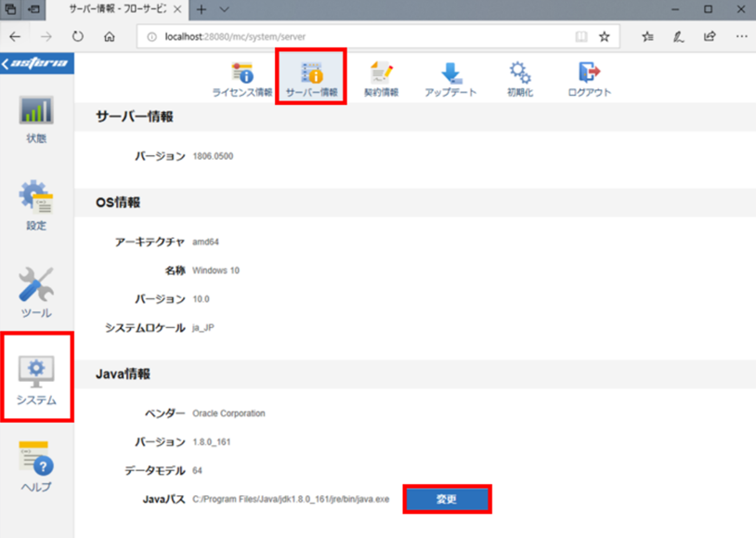Log out via the ログアウト icon
The width and height of the screenshot is (756, 538).
tap(589, 79)
